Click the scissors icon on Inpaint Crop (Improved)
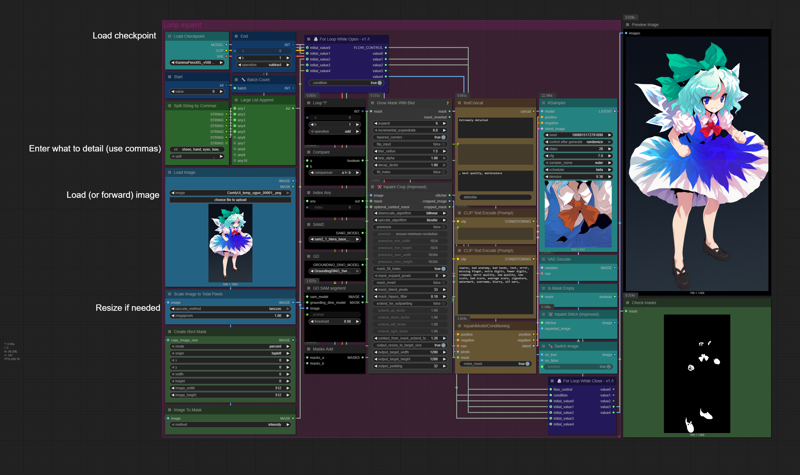Viewport: 800px width, 475px height. (379, 187)
